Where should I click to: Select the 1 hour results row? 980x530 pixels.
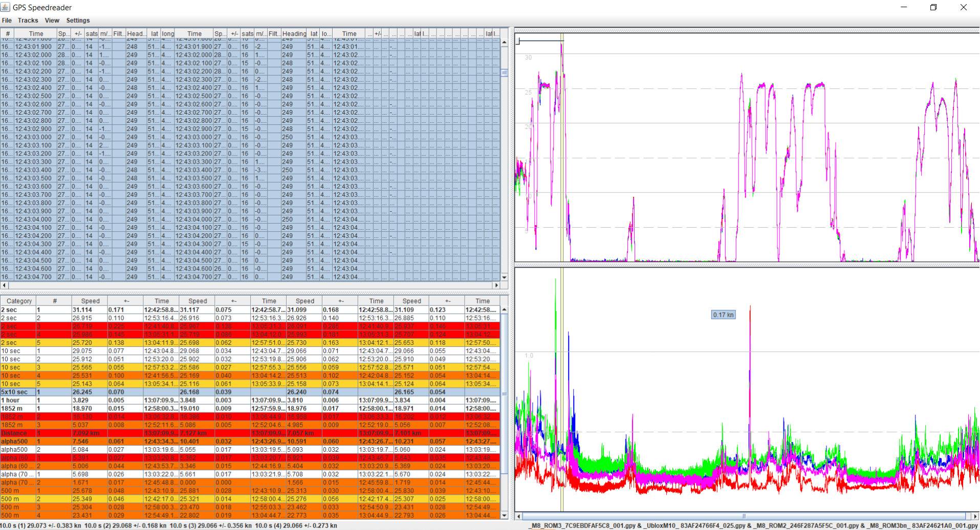(x=18, y=400)
